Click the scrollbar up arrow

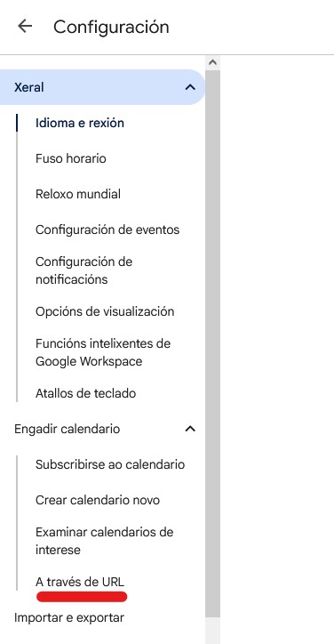pyautogui.click(x=212, y=62)
